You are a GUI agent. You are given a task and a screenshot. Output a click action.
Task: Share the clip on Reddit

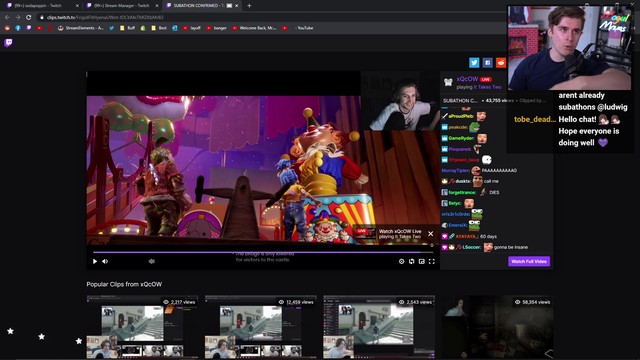click(501, 62)
